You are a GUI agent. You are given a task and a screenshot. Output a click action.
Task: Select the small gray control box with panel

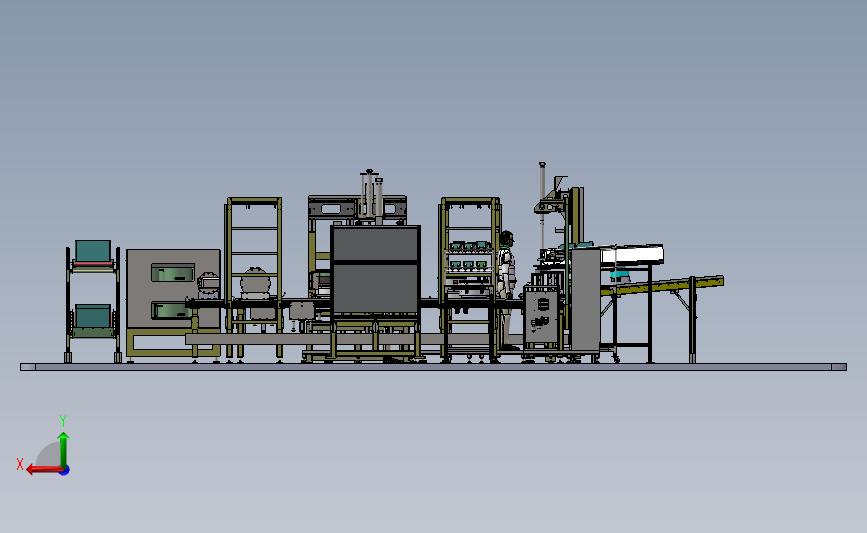point(541,315)
